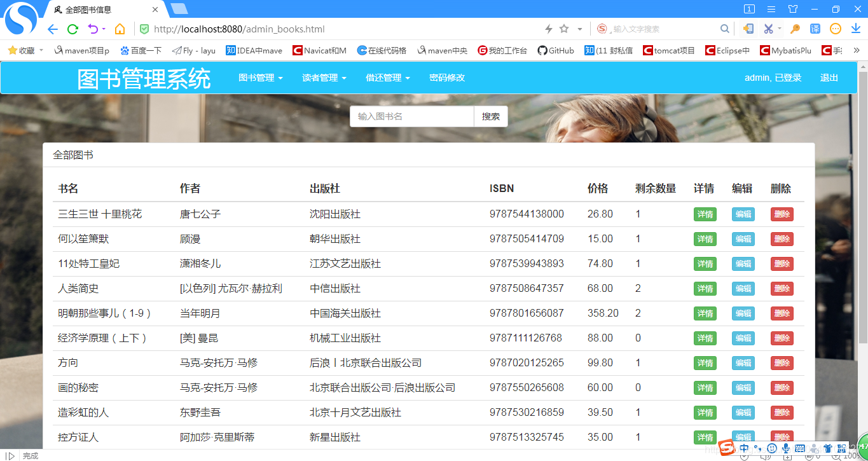Screen dimensions: 868x461
Task: Reload the page with the green refresh icon
Action: point(73,29)
